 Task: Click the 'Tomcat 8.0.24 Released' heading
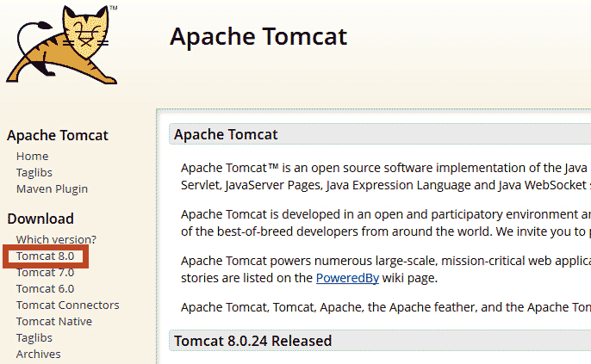click(x=252, y=341)
